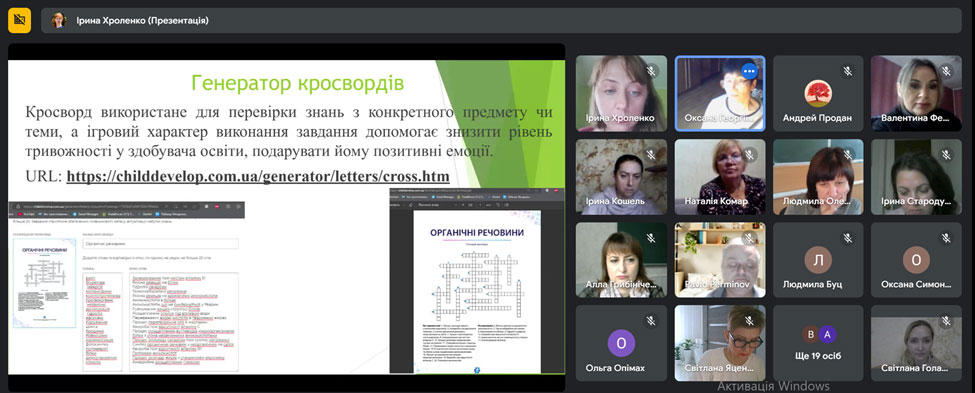Click the Ірина Хроленко (Презентація) title bar
The width and height of the screenshot is (975, 393).
[501, 21]
